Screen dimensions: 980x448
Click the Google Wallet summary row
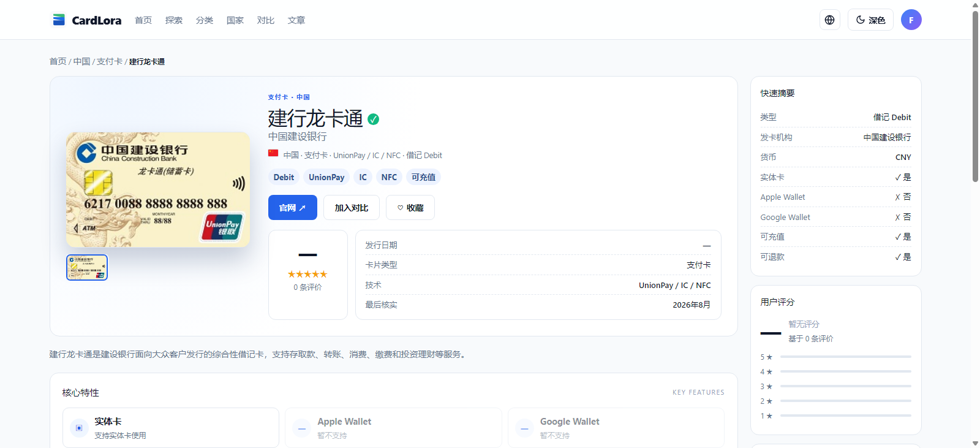[836, 217]
